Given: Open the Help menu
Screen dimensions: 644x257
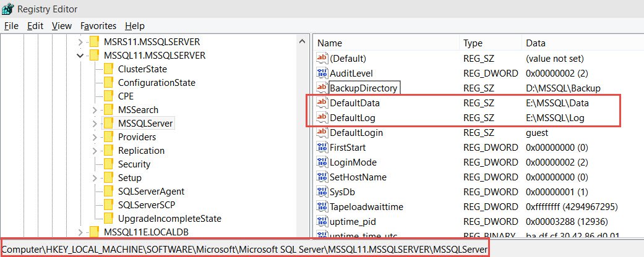Looking at the screenshot, I should click(135, 26).
